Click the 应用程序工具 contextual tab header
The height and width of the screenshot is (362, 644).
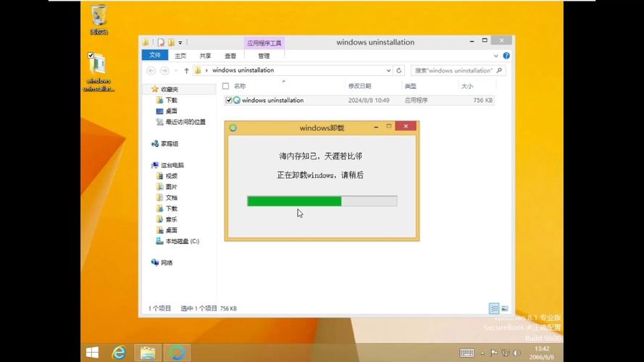pyautogui.click(x=264, y=43)
